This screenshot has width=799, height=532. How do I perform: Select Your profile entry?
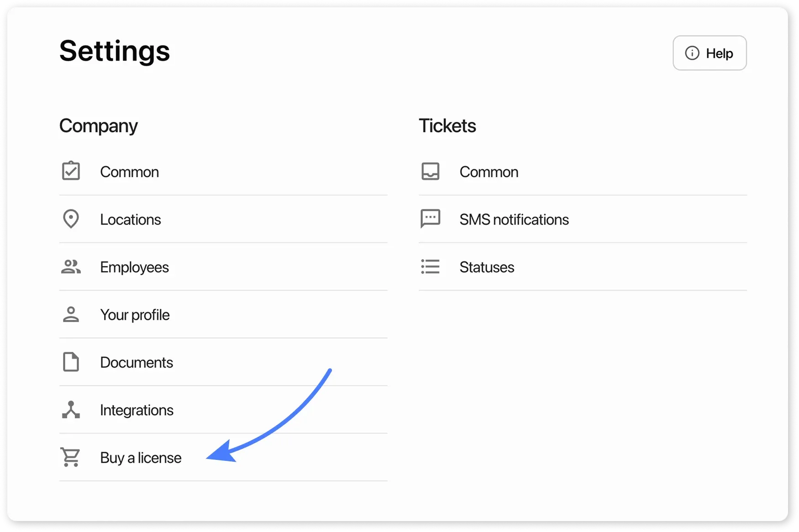pyautogui.click(x=135, y=315)
